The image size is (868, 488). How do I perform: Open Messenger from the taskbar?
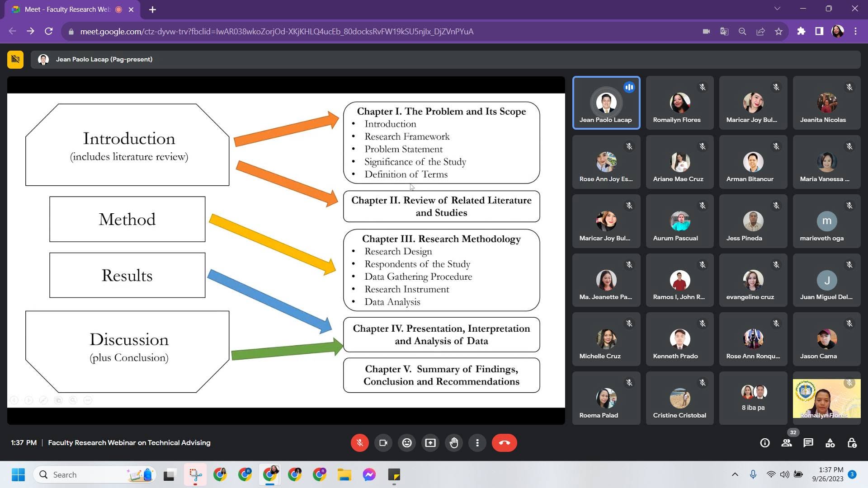pos(369,475)
